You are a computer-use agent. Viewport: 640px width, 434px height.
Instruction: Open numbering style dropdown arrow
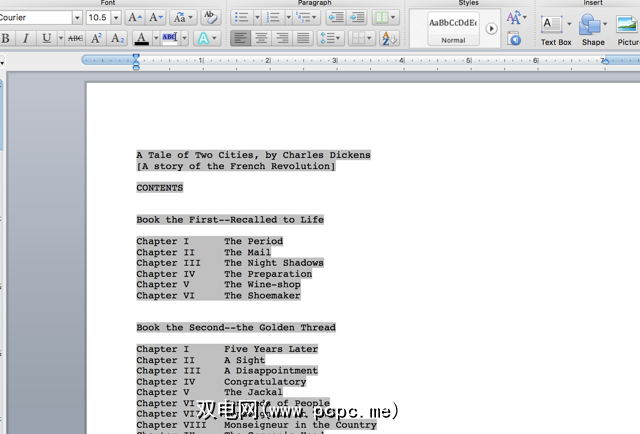coord(288,18)
